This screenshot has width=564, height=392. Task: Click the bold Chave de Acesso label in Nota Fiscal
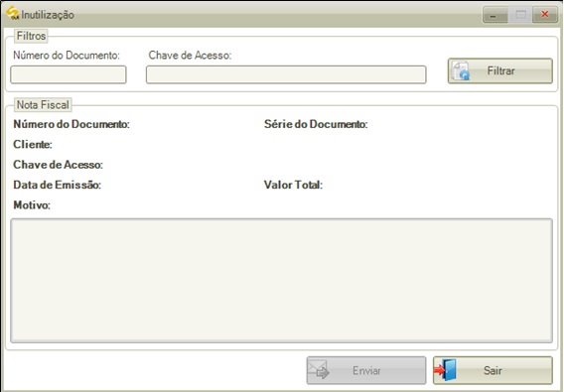[x=58, y=165]
